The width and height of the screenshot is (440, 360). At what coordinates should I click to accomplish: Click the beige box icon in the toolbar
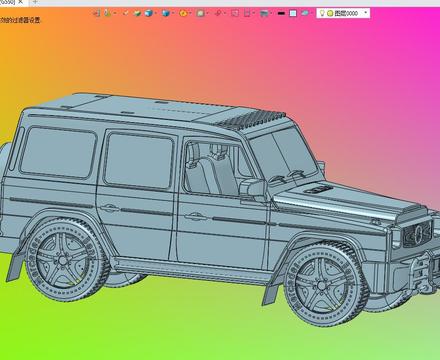[x=200, y=13]
